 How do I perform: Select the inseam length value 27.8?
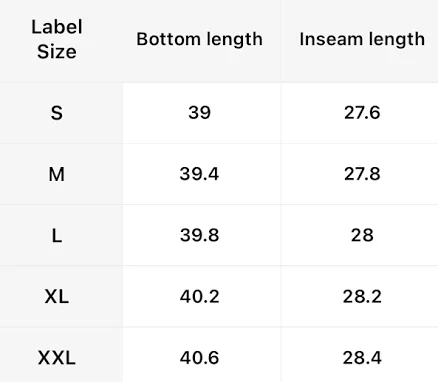click(362, 174)
